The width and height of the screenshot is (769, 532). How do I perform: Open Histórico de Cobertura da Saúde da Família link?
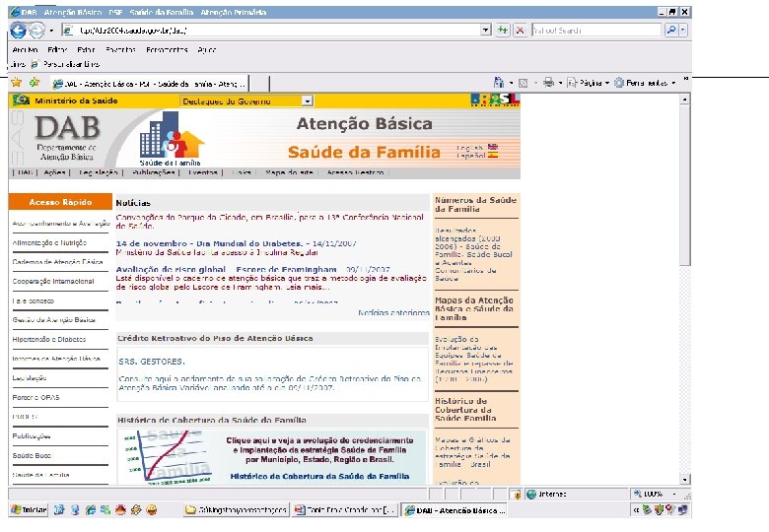pyautogui.click(x=319, y=476)
